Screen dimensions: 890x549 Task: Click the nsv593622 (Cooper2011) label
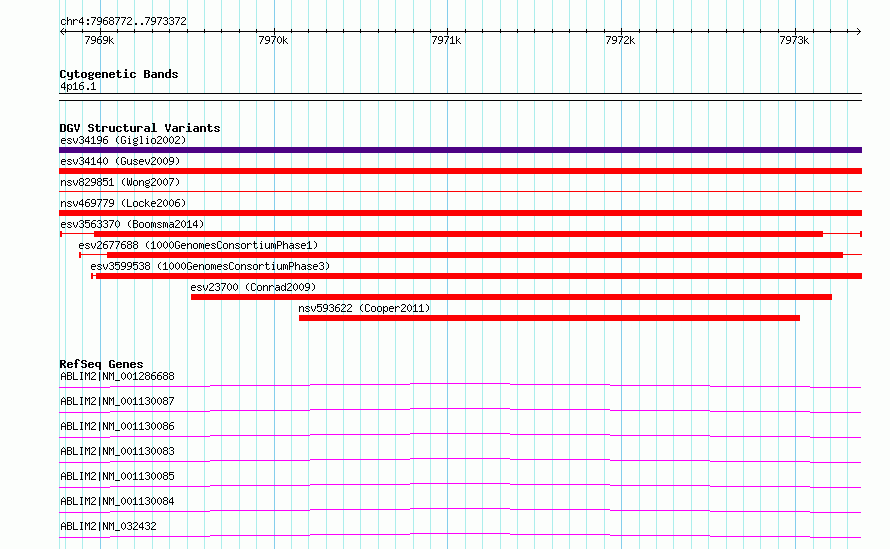pyautogui.click(x=364, y=308)
